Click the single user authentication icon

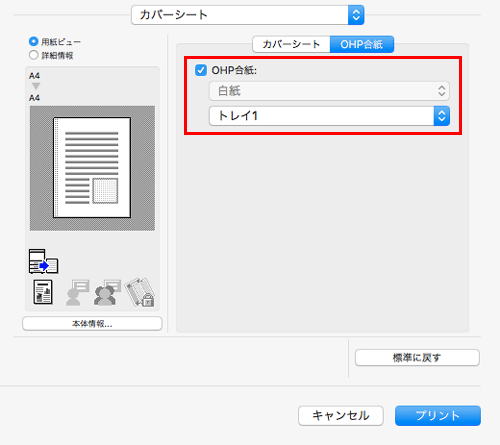(x=77, y=292)
